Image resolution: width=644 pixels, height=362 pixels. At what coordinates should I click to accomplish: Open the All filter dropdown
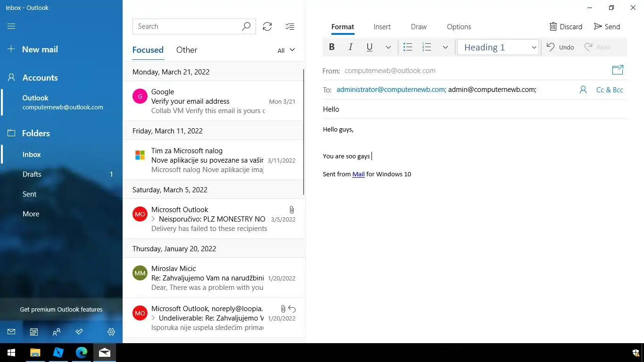286,50
